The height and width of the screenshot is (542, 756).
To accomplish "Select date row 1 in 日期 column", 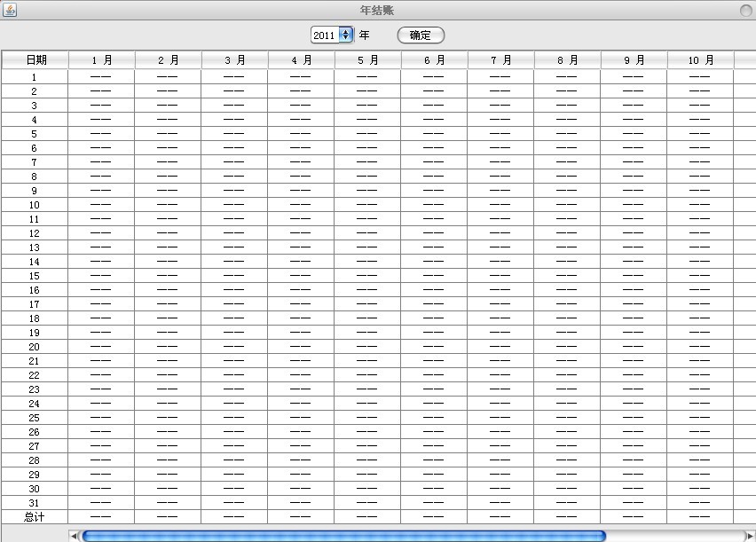I will (35, 76).
